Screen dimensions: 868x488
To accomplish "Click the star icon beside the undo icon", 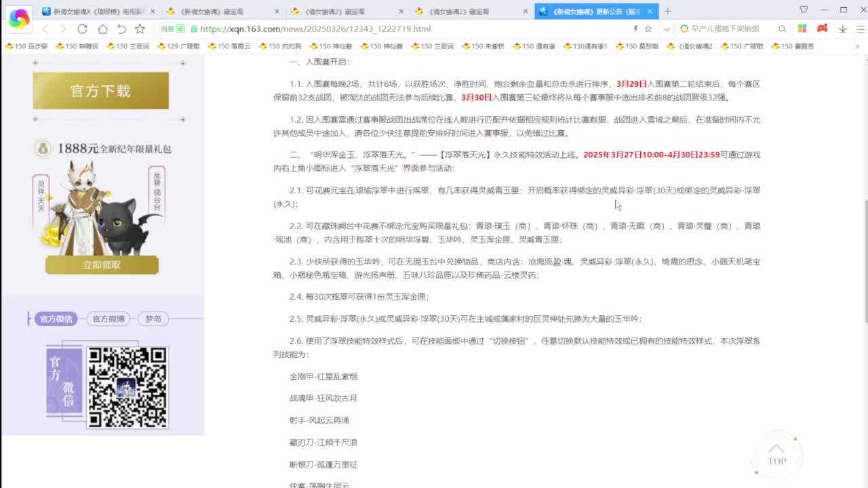I will click(x=140, y=29).
